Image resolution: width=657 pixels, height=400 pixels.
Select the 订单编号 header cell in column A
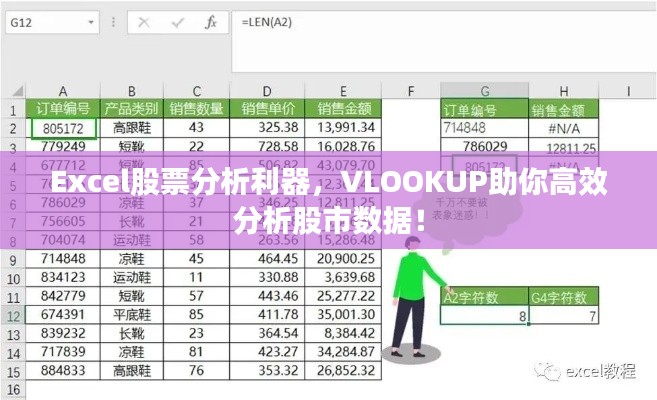(63, 109)
